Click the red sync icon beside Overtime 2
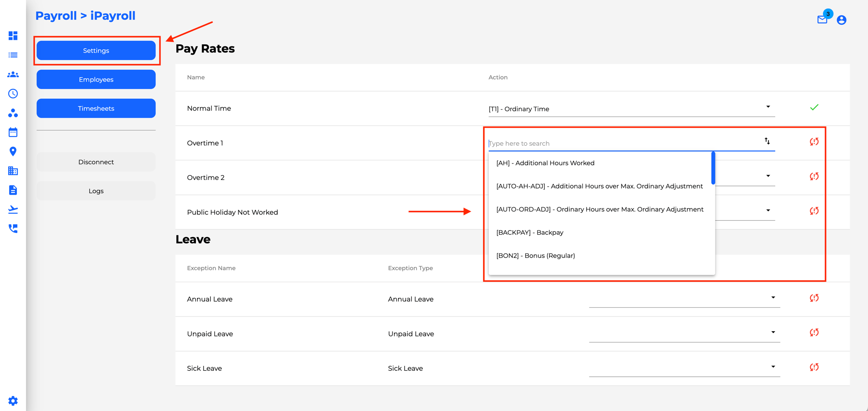This screenshot has width=868, height=411. pos(814,176)
